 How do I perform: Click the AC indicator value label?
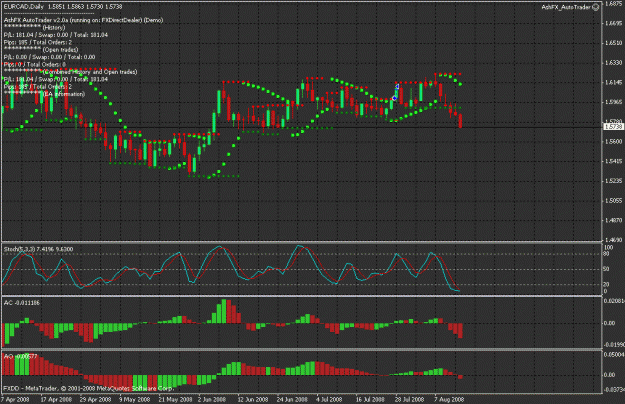tap(22, 303)
